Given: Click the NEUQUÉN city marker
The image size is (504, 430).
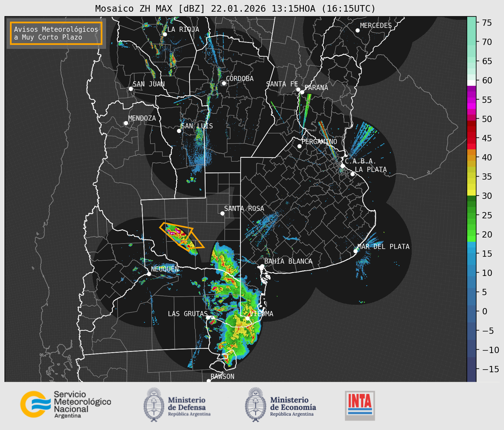Looking at the screenshot, I should pos(149,274).
